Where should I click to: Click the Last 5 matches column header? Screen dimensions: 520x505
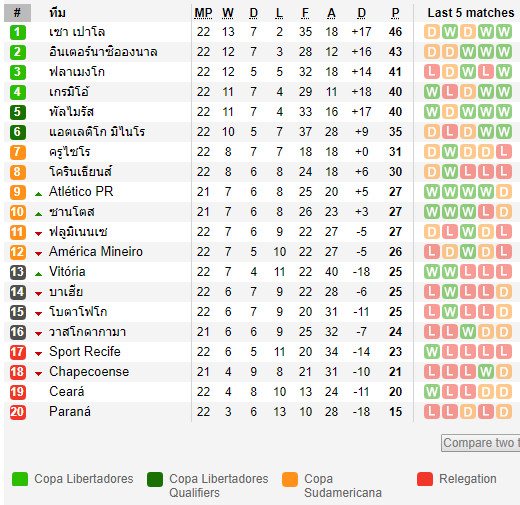(471, 13)
